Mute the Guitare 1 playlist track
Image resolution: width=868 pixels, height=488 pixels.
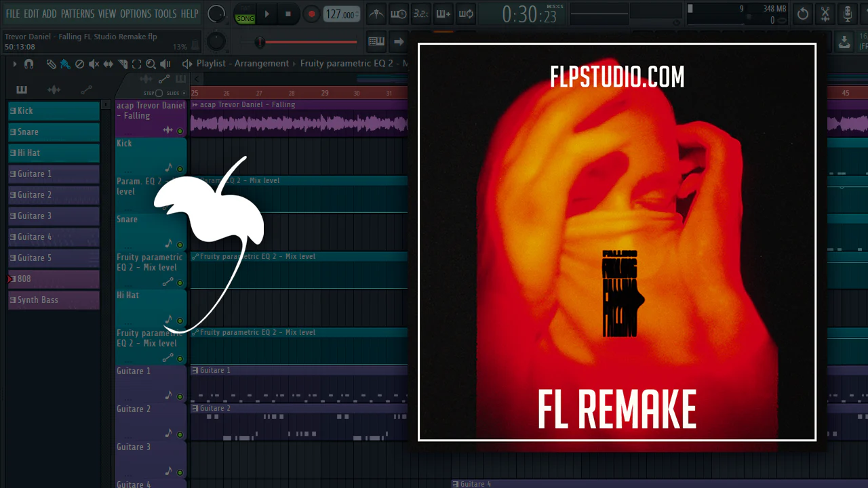[x=180, y=396]
